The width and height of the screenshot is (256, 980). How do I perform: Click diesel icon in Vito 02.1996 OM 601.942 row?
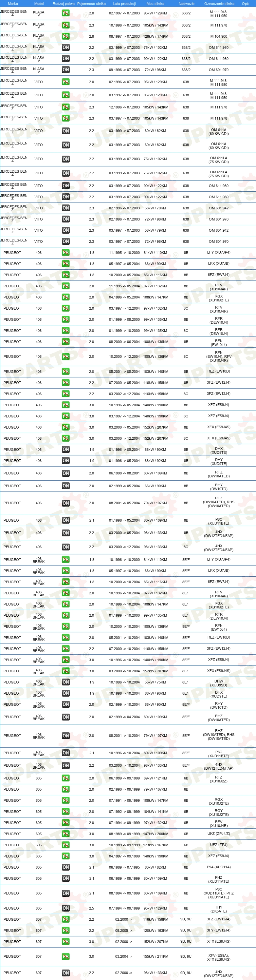tap(65, 208)
